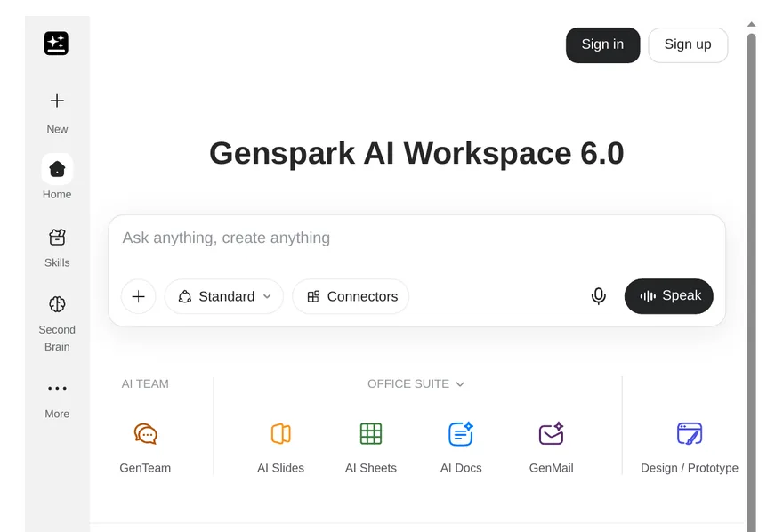
Task: Click the scrollbar up arrow
Action: (x=752, y=24)
